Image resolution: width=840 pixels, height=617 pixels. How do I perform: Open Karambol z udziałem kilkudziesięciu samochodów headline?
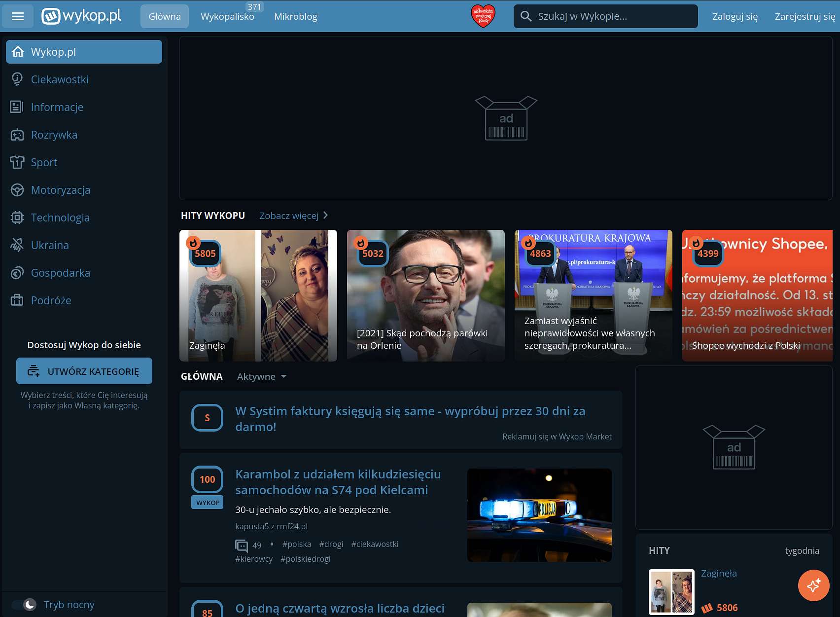[338, 482]
